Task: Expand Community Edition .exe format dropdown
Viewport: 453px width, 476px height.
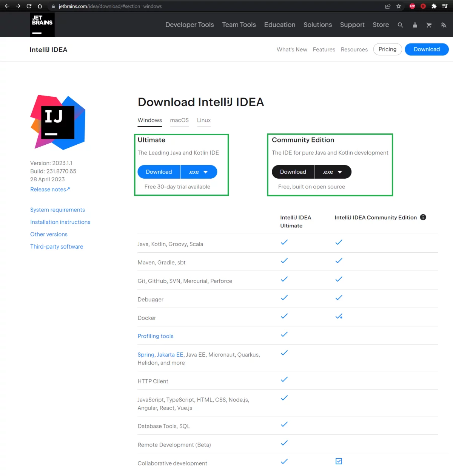Action: coord(333,172)
